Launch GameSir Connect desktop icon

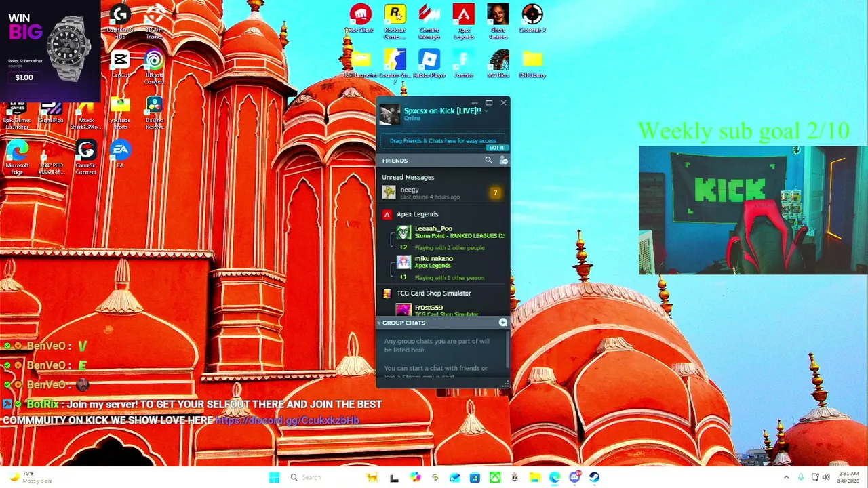pos(85,157)
